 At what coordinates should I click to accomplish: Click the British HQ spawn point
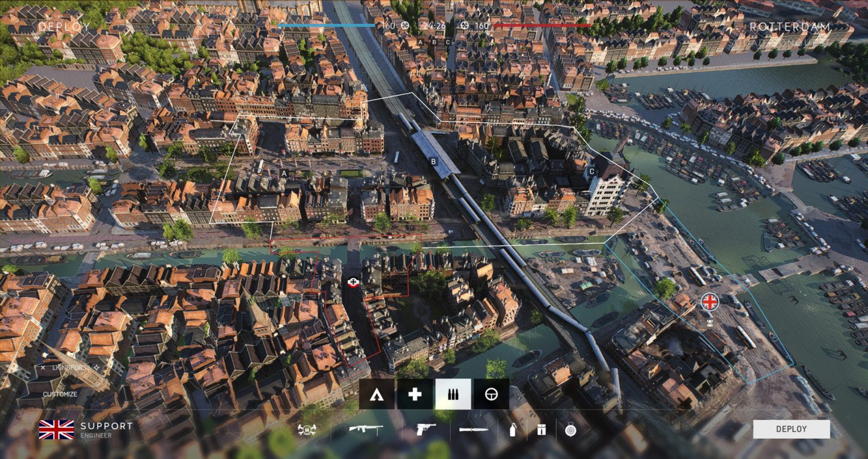pos(709,302)
